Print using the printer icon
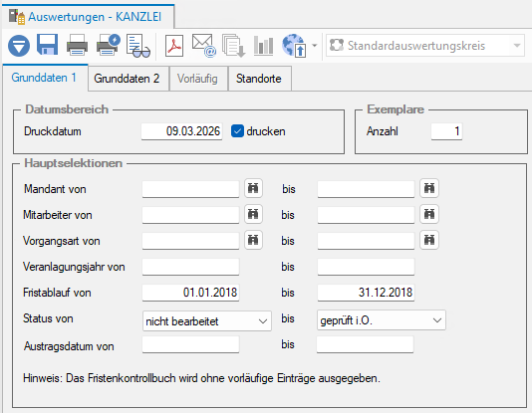The height and width of the screenshot is (413, 532). [x=77, y=45]
